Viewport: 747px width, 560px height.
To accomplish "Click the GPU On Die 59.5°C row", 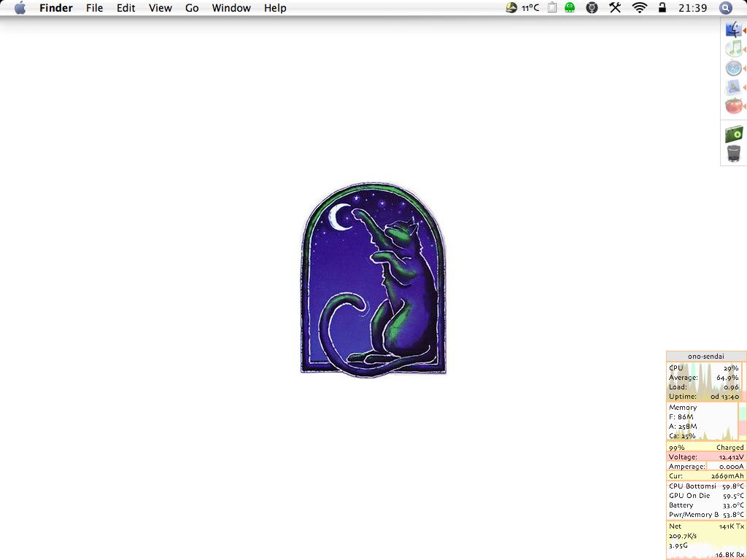I will 706,496.
